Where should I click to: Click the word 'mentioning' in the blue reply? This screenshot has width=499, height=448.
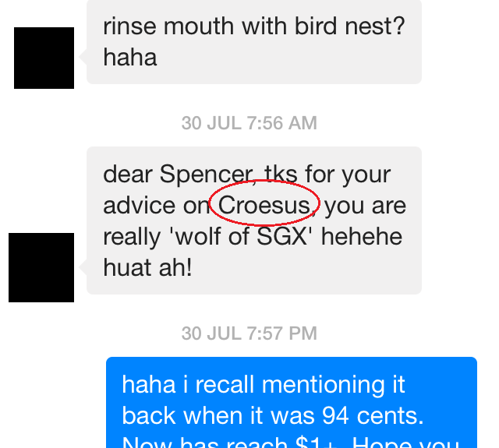323,386
